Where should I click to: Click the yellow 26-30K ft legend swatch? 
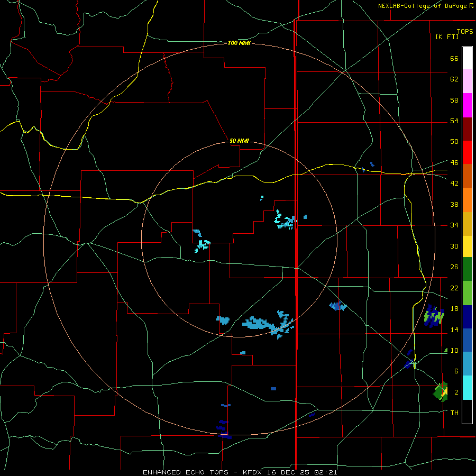tap(467, 246)
